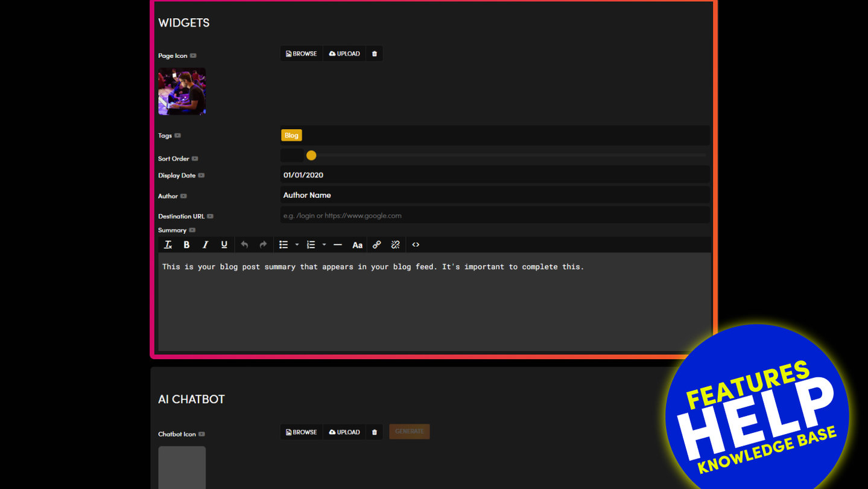Select the Blog tag chip
Screen dimensions: 868x489
pos(291,135)
